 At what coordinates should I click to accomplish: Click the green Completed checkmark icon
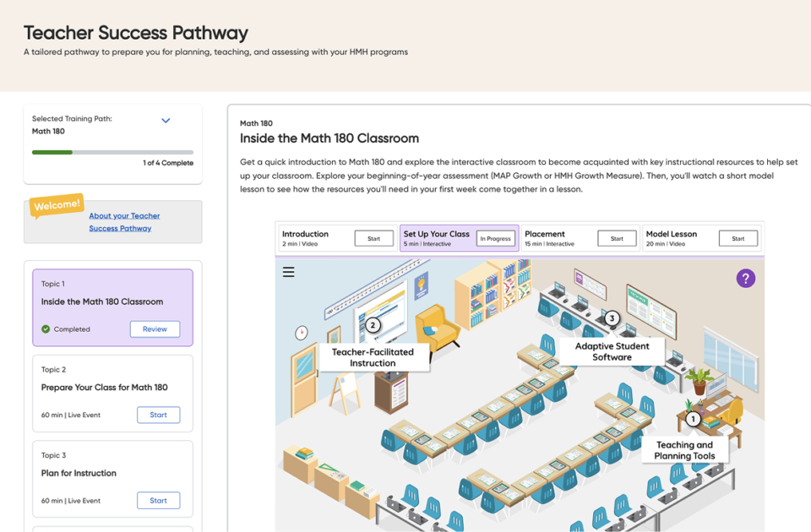(x=46, y=328)
